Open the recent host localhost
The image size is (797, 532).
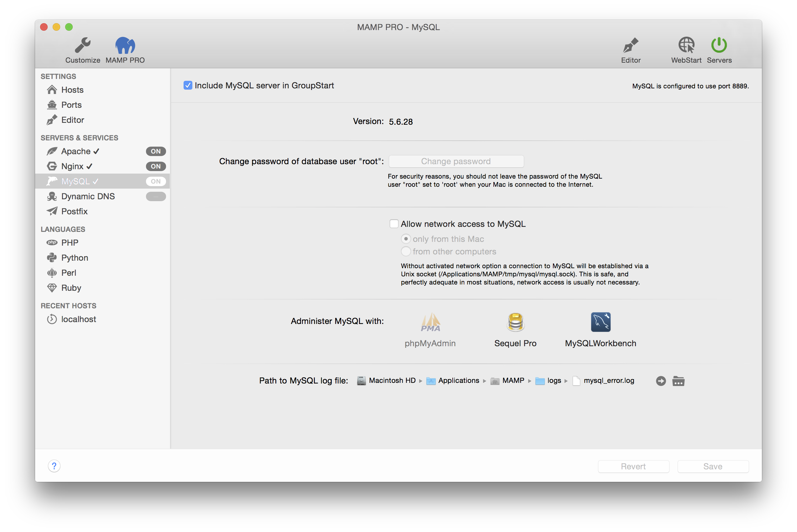click(x=102, y=319)
